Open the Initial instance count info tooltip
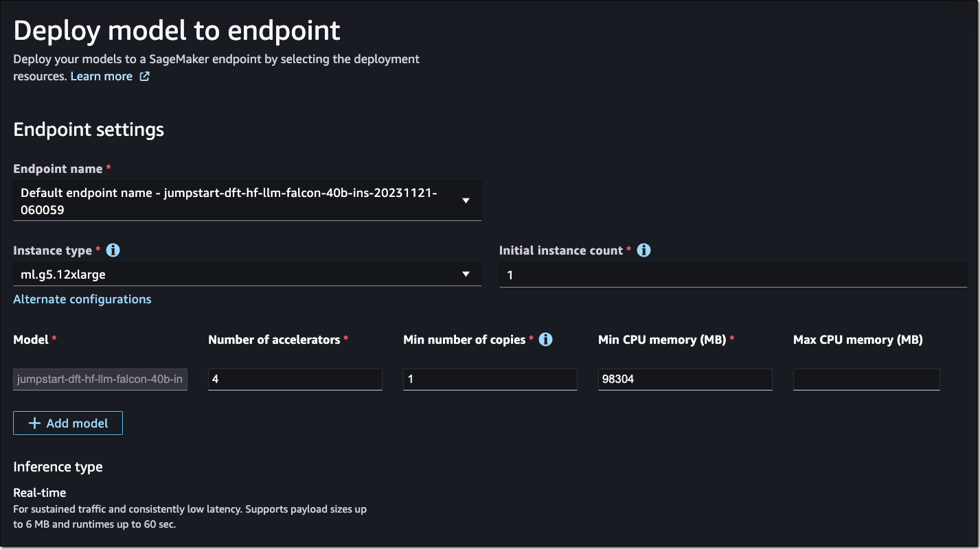This screenshot has width=980, height=549. pyautogui.click(x=643, y=250)
